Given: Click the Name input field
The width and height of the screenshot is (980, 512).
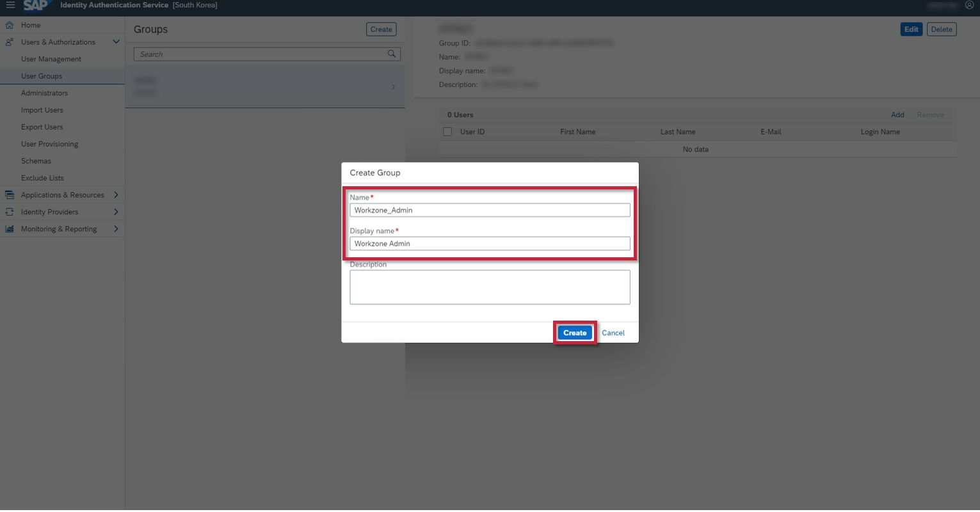Looking at the screenshot, I should coord(490,210).
